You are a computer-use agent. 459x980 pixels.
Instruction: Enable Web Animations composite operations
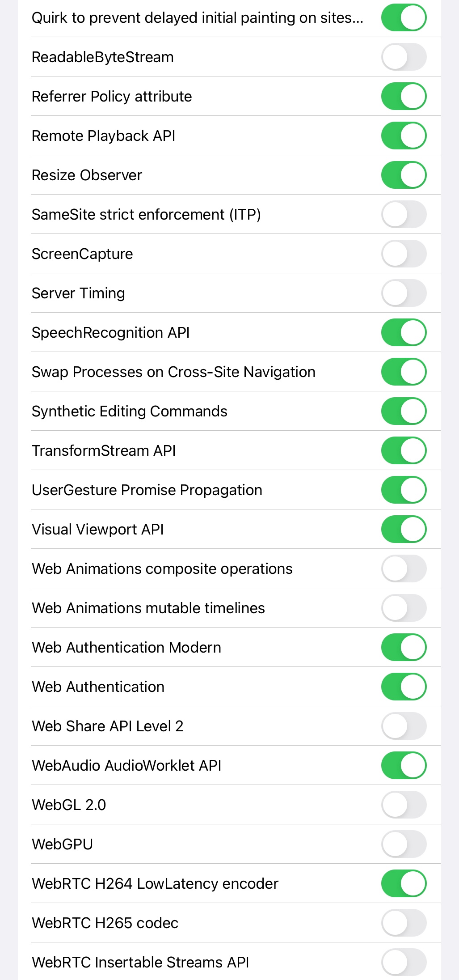404,568
